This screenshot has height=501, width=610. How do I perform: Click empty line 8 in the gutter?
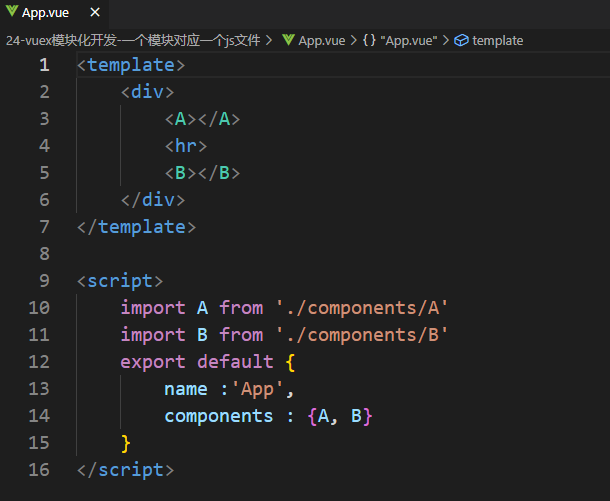coord(44,254)
